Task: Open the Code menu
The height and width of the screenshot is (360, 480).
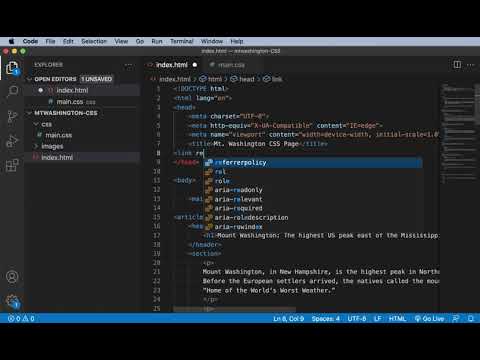Action: click(30, 41)
